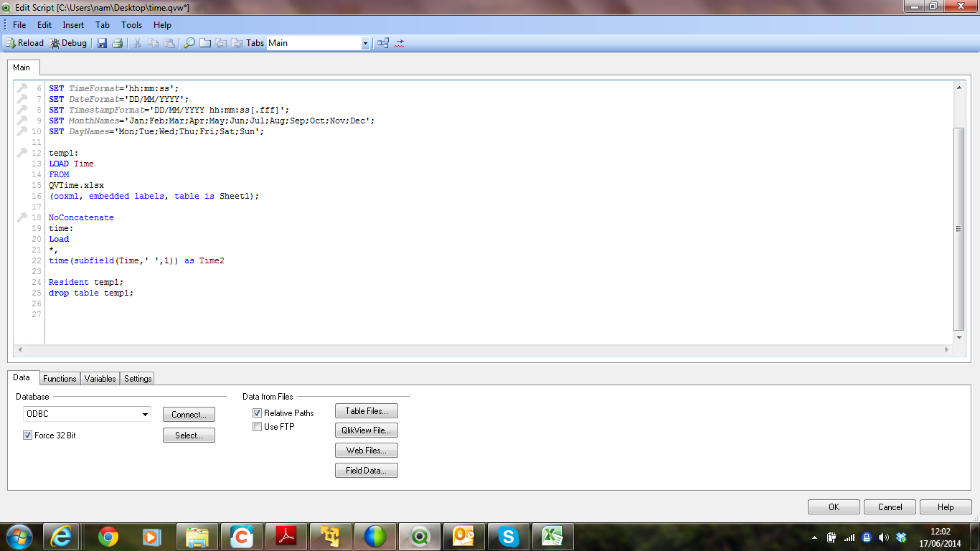Open the File menu

coord(19,25)
